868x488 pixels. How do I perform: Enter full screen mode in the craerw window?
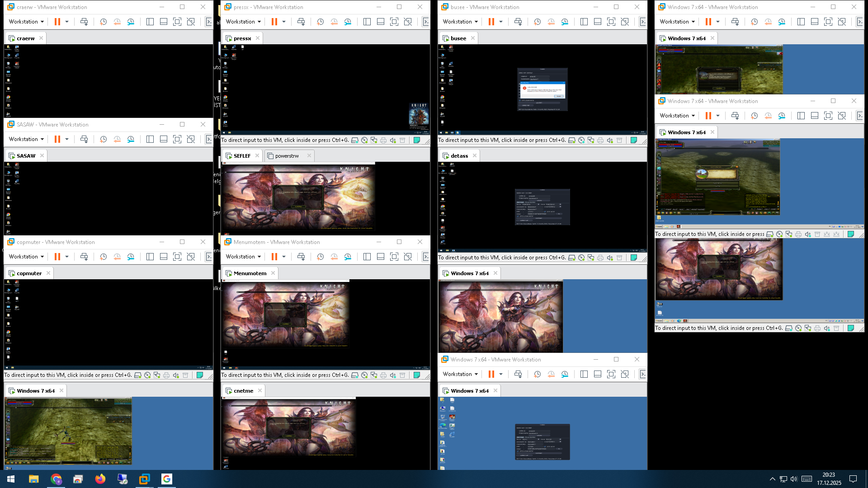coord(177,22)
